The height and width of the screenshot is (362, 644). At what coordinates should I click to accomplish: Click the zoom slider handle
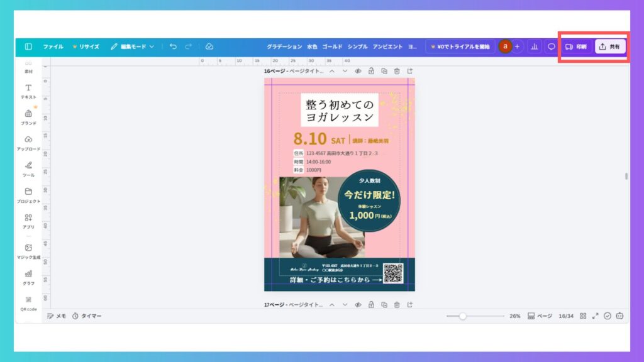[x=463, y=316]
